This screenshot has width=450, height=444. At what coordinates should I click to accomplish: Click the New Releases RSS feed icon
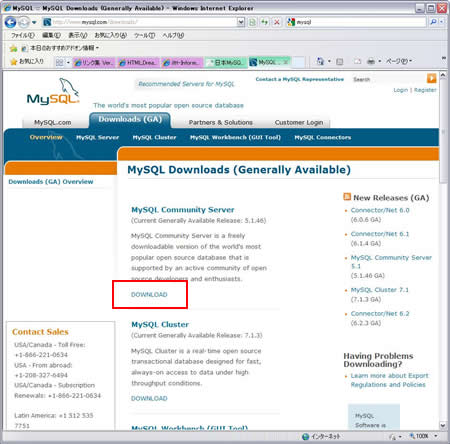pyautogui.click(x=347, y=197)
